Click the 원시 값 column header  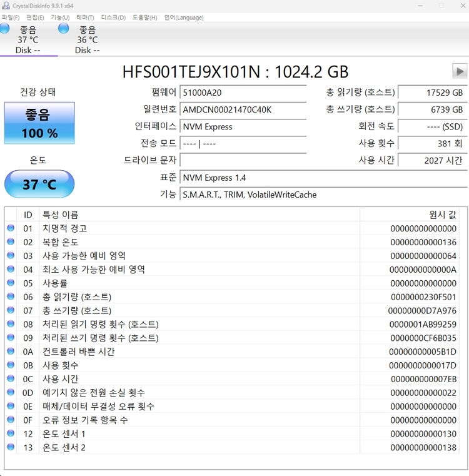coord(410,215)
